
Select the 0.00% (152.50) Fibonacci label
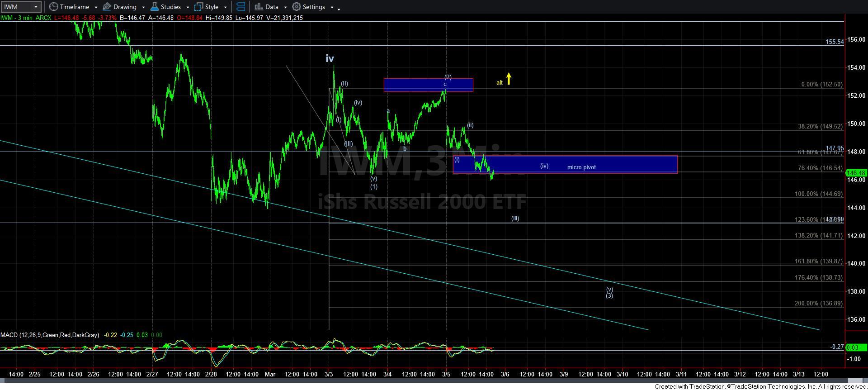pyautogui.click(x=822, y=85)
